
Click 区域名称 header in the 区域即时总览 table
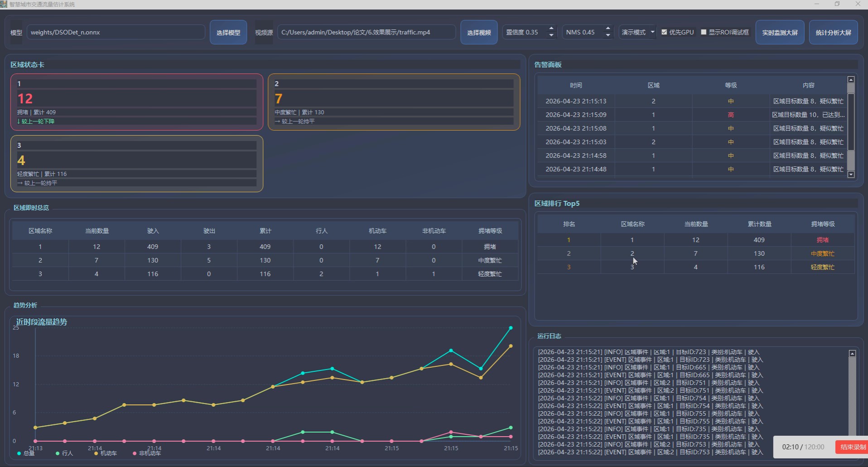pyautogui.click(x=40, y=231)
